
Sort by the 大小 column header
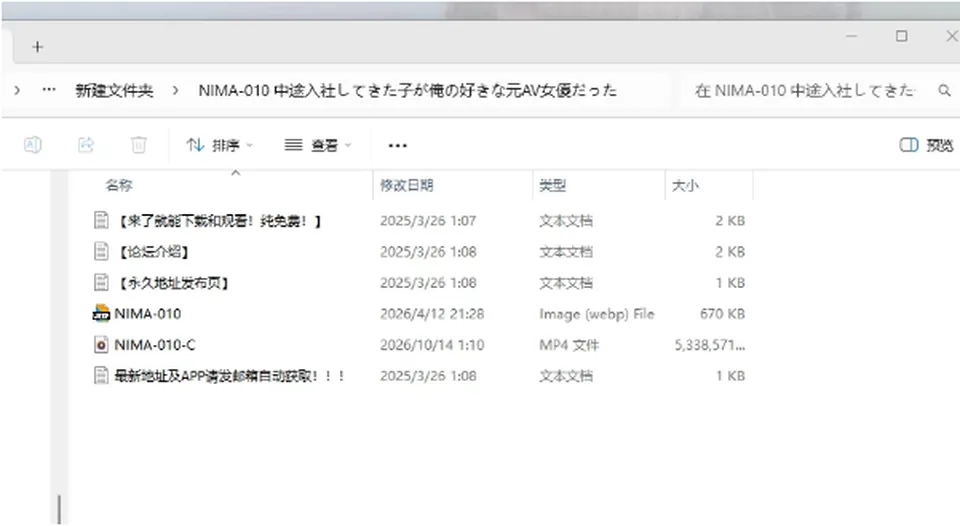pyautogui.click(x=685, y=185)
